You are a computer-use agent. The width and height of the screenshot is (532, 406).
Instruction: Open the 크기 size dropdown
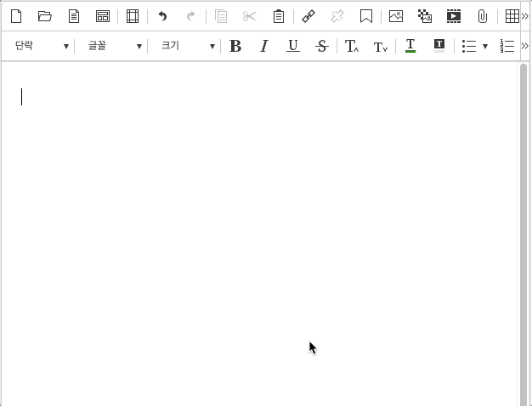coord(187,46)
